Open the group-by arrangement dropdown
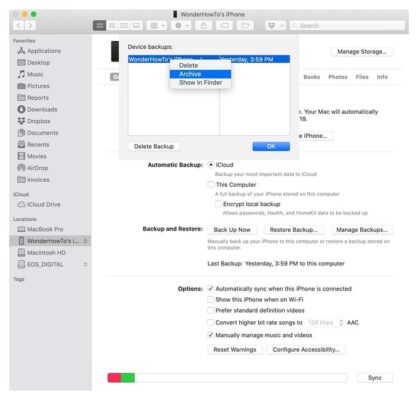The height and width of the screenshot is (400, 418). click(157, 25)
